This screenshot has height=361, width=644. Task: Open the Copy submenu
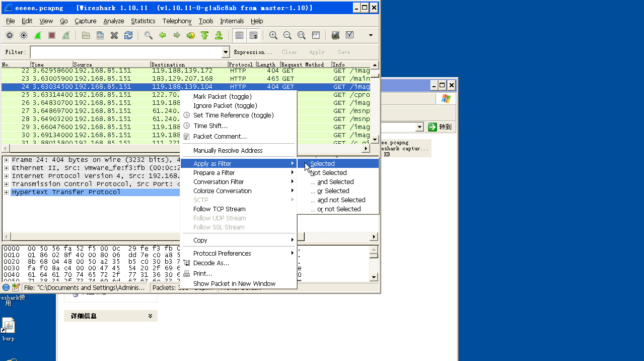click(x=238, y=240)
